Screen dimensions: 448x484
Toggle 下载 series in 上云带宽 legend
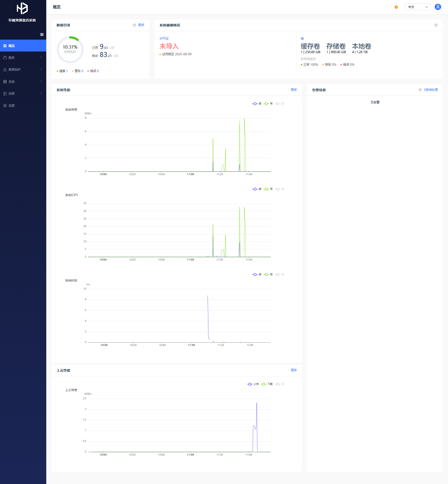click(267, 384)
